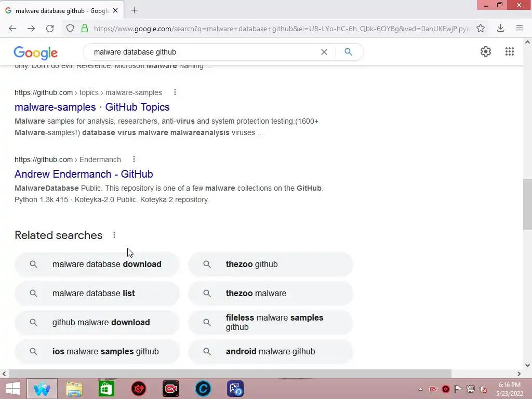532x399 pixels.
Task: Bookmark this page with star icon
Action: tap(481, 29)
